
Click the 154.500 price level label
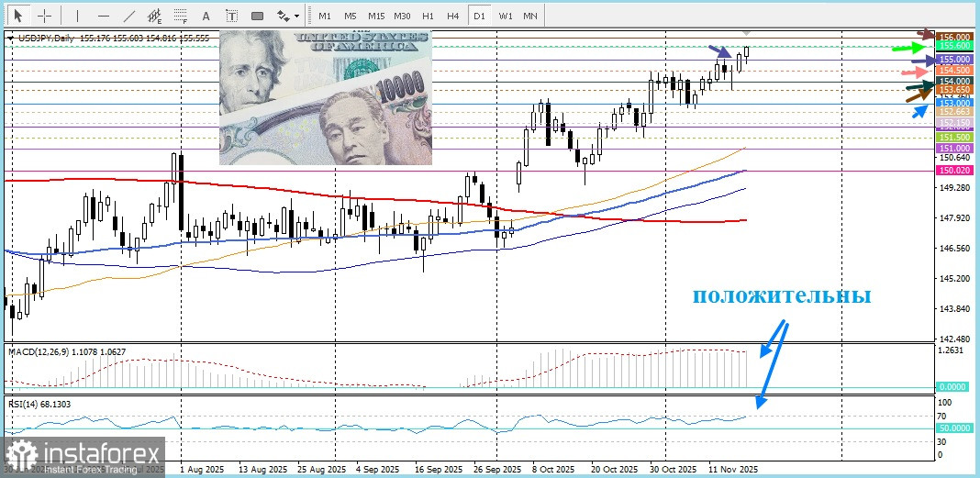tap(953, 70)
